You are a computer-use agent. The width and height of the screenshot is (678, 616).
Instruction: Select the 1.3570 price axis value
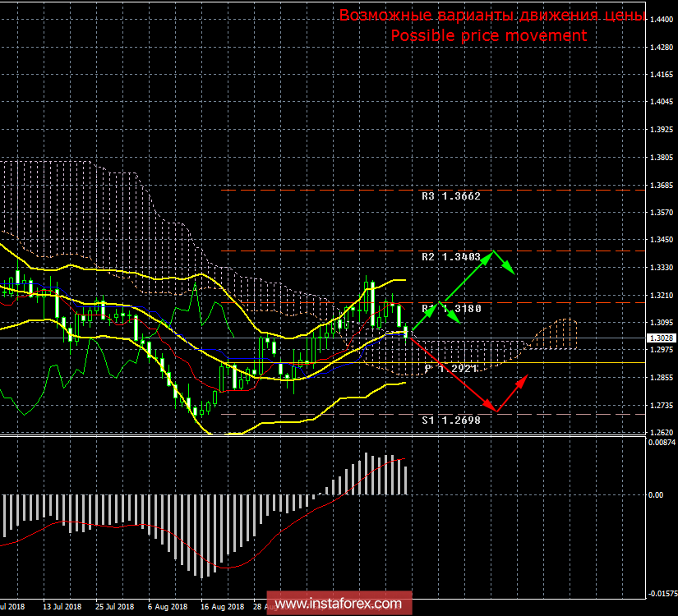[662, 213]
